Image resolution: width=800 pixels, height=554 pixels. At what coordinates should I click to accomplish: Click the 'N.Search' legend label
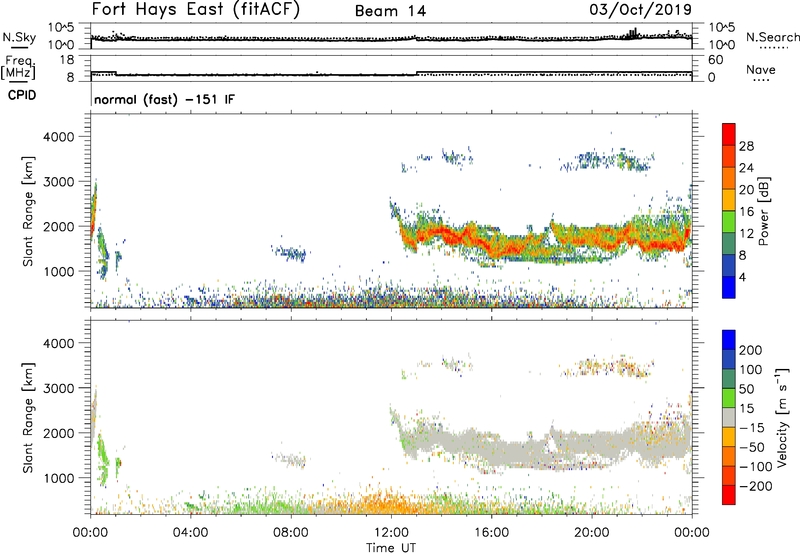point(772,37)
